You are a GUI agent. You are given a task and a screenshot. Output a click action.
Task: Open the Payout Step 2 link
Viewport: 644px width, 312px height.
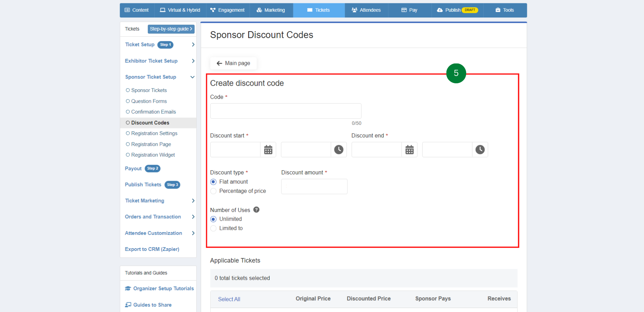point(143,169)
